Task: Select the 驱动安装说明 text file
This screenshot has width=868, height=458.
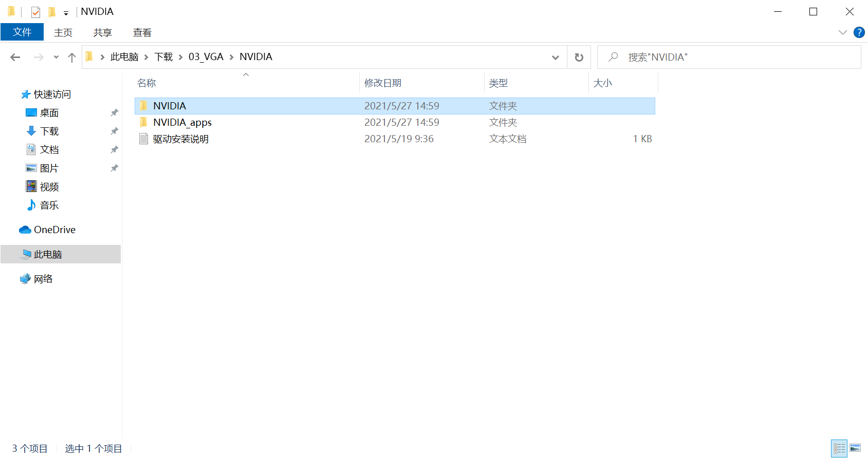Action: [x=180, y=139]
